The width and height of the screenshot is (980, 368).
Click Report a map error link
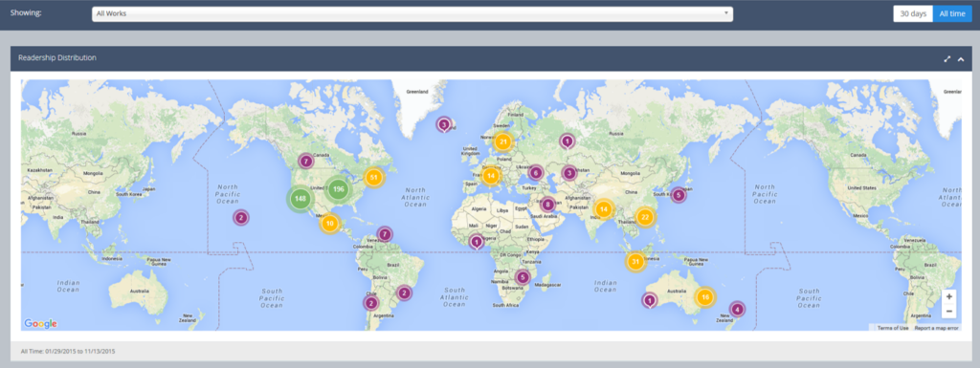tap(936, 328)
